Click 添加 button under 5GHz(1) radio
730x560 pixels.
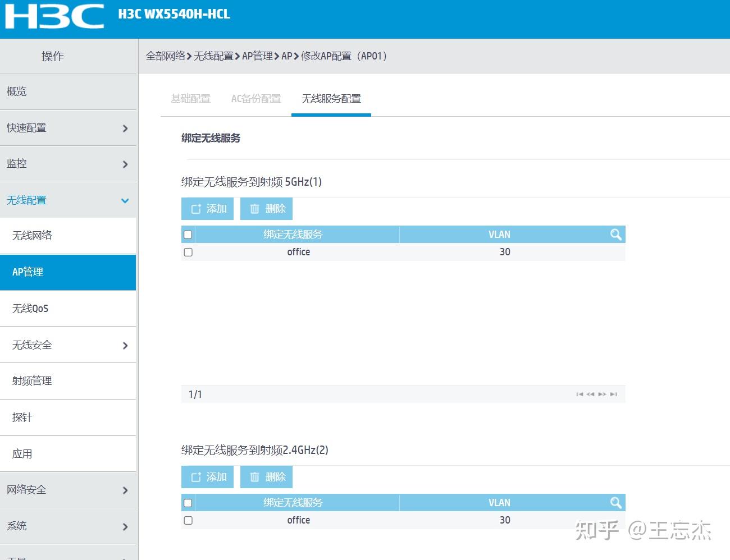(207, 209)
